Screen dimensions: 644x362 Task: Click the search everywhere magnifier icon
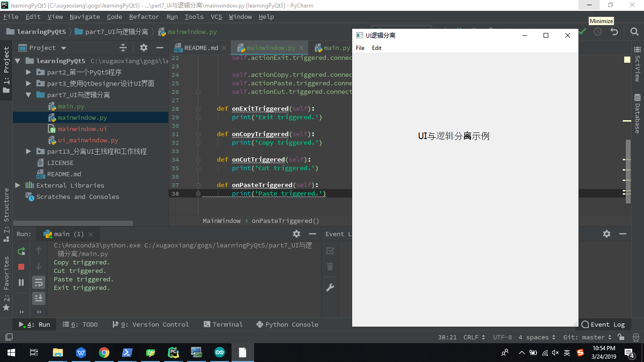(x=634, y=32)
